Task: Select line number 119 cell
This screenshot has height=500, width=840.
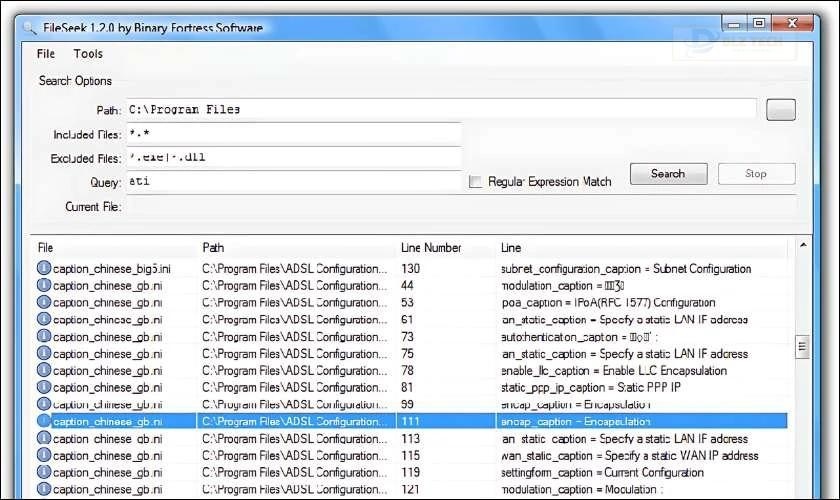Action: click(x=410, y=473)
